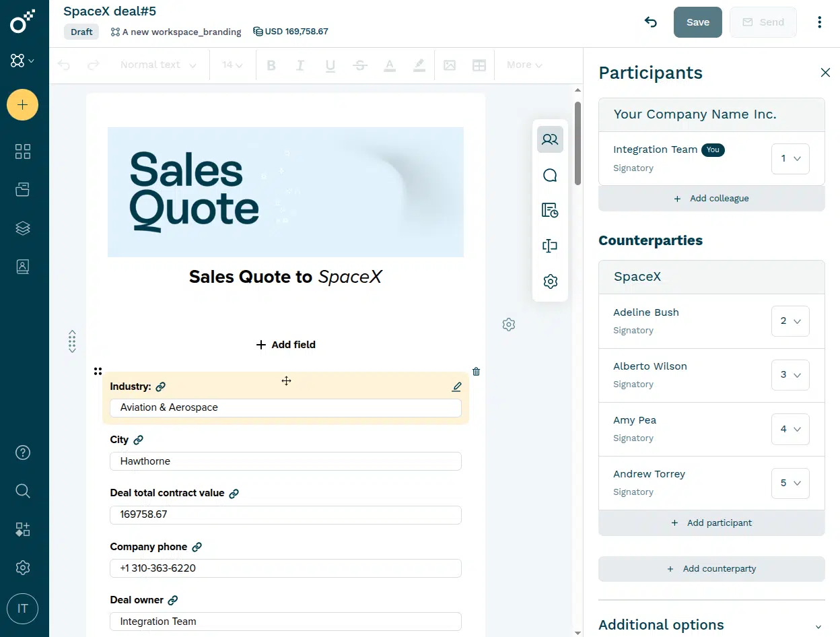This screenshot has width=840, height=637.
Task: Close the Participants panel
Action: click(x=825, y=73)
